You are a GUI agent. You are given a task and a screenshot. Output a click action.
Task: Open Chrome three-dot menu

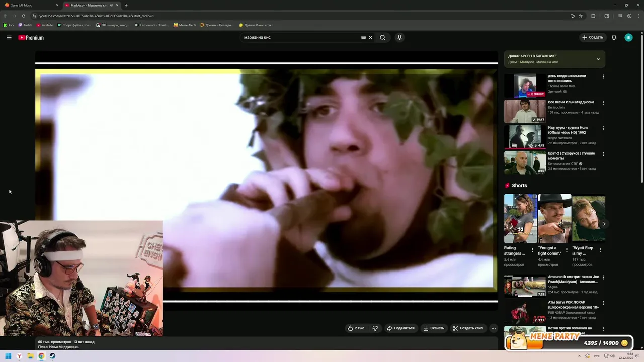pos(638,16)
